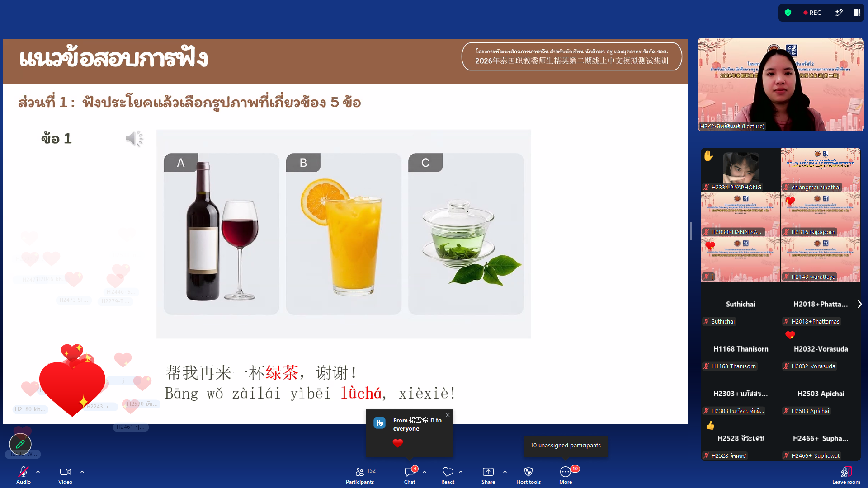Click the green encryption shield icon

click(788, 13)
